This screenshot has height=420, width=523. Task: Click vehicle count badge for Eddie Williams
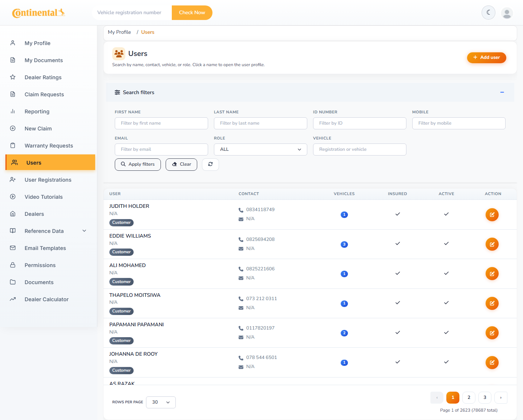pyautogui.click(x=344, y=245)
